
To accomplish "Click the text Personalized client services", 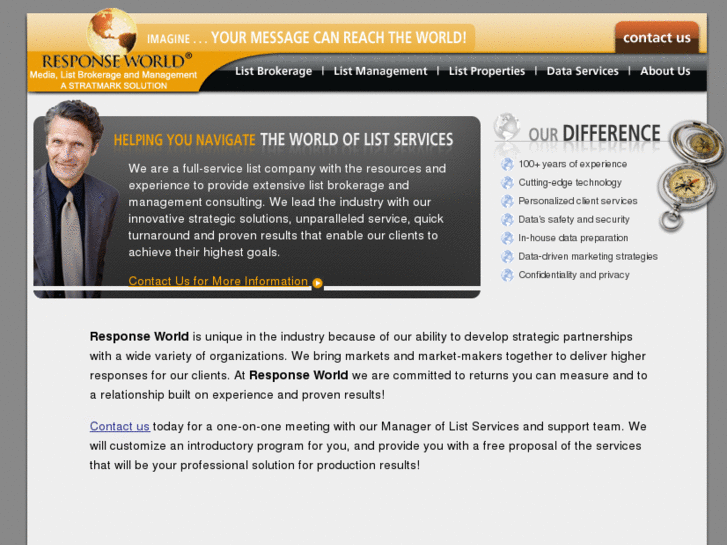I will 578,201.
